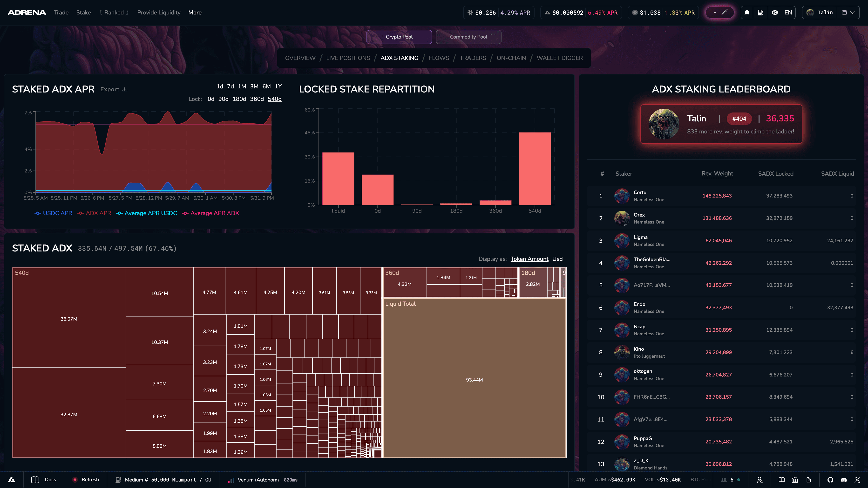Screen dimensions: 868x488
Task: Click 10.54M treemap block
Action: click(x=159, y=292)
